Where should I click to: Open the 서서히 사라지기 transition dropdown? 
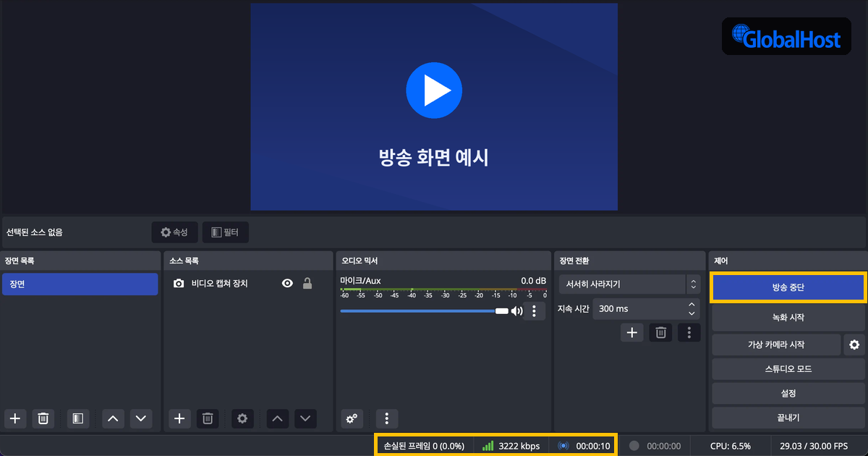tap(629, 284)
